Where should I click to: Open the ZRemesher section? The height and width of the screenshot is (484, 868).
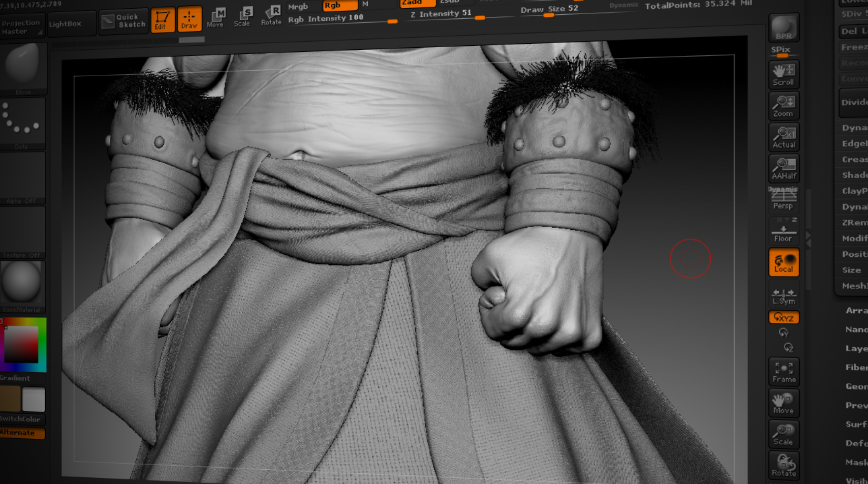(854, 222)
